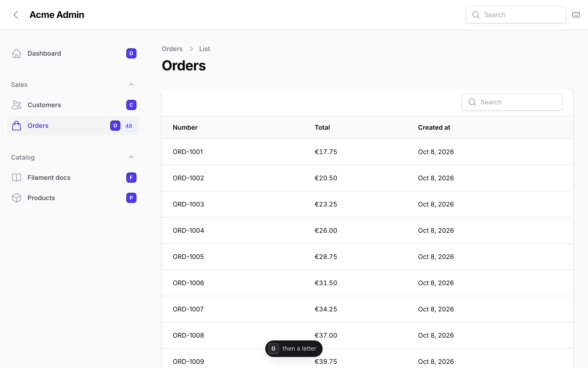Click the €37.00 total cell
The width and height of the screenshot is (588, 368).
point(326,335)
